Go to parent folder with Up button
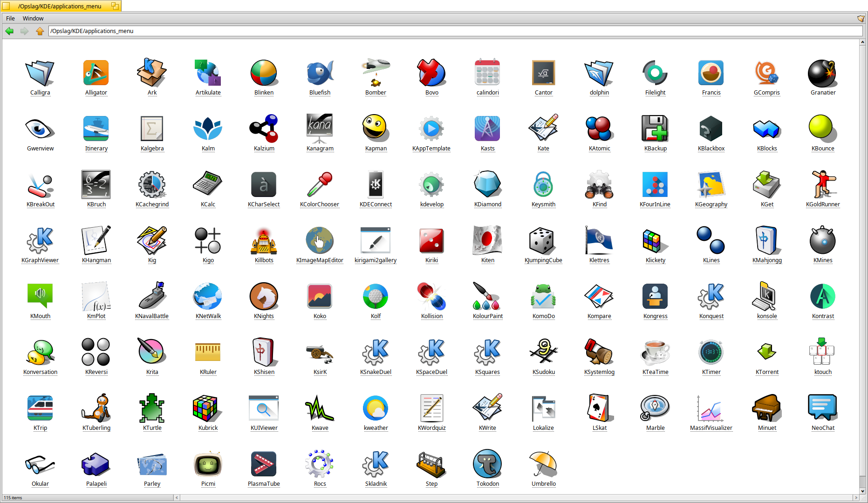This screenshot has width=868, height=503. click(x=40, y=31)
